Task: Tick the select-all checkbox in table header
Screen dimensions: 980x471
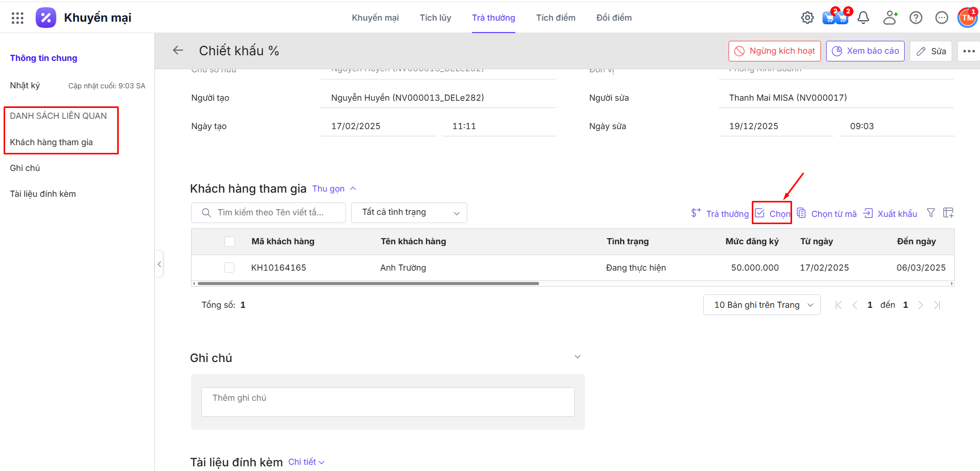Action: click(x=230, y=242)
